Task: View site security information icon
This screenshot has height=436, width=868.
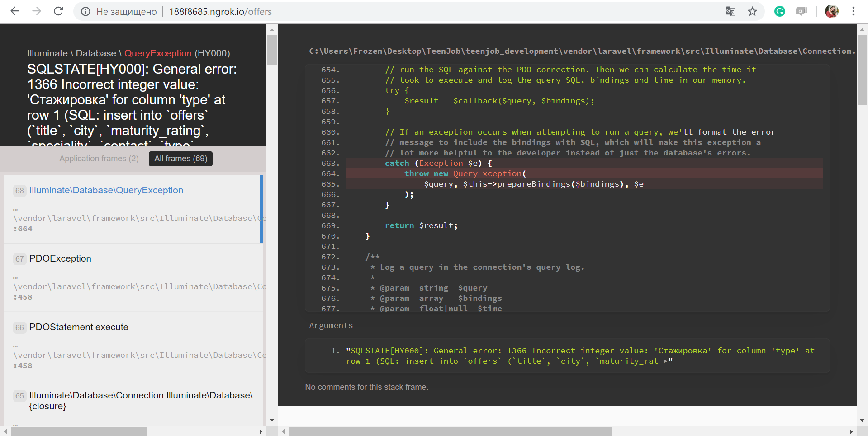Action: [x=85, y=12]
